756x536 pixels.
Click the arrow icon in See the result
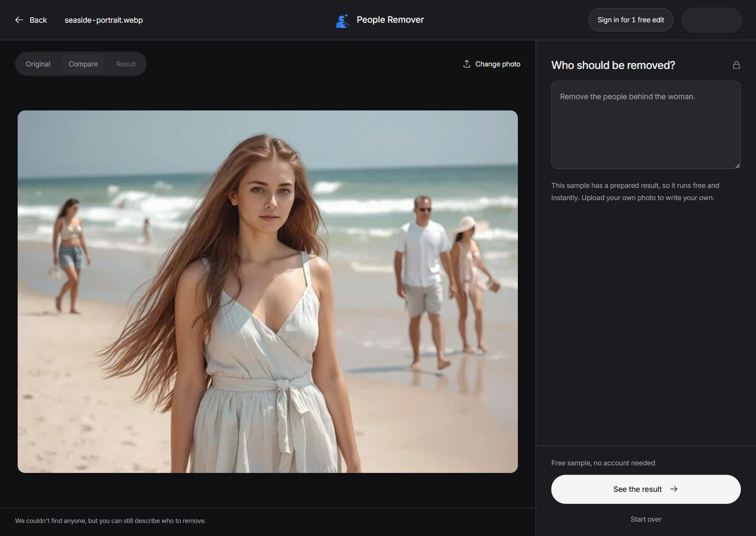point(674,489)
